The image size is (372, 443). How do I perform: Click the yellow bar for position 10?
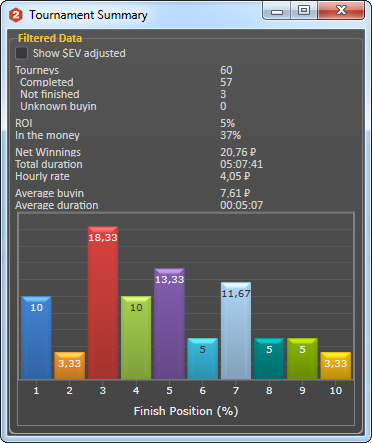tap(336, 365)
